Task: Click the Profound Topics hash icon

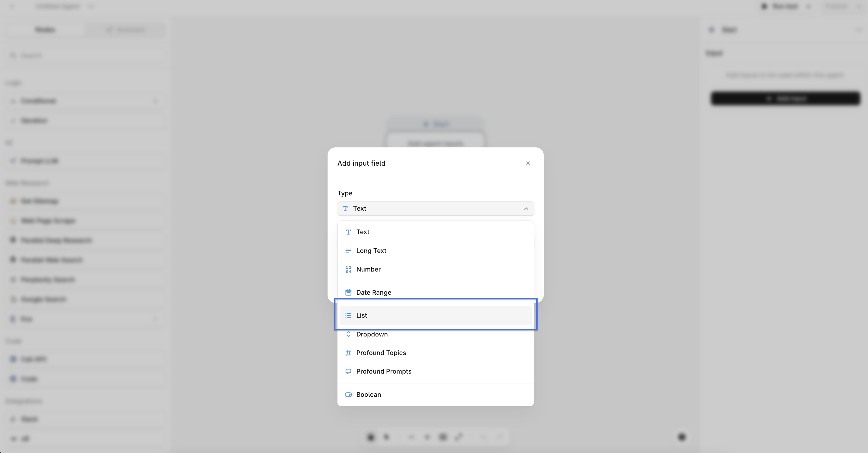Action: pyautogui.click(x=348, y=353)
